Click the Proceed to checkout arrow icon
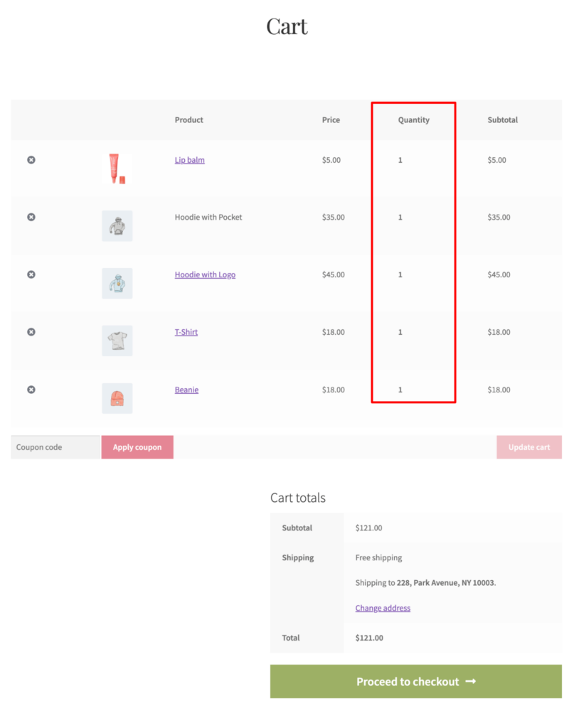Image resolution: width=579 pixels, height=728 pixels. [x=471, y=681]
